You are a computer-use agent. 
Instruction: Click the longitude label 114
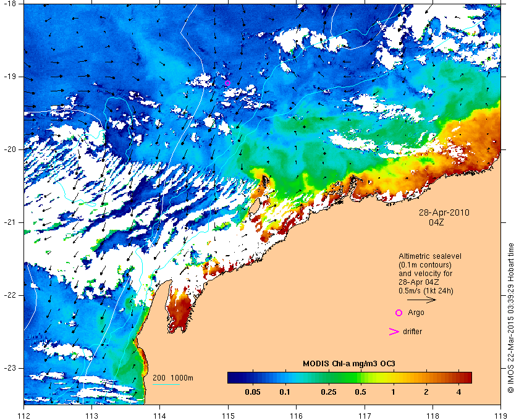tap(159, 416)
